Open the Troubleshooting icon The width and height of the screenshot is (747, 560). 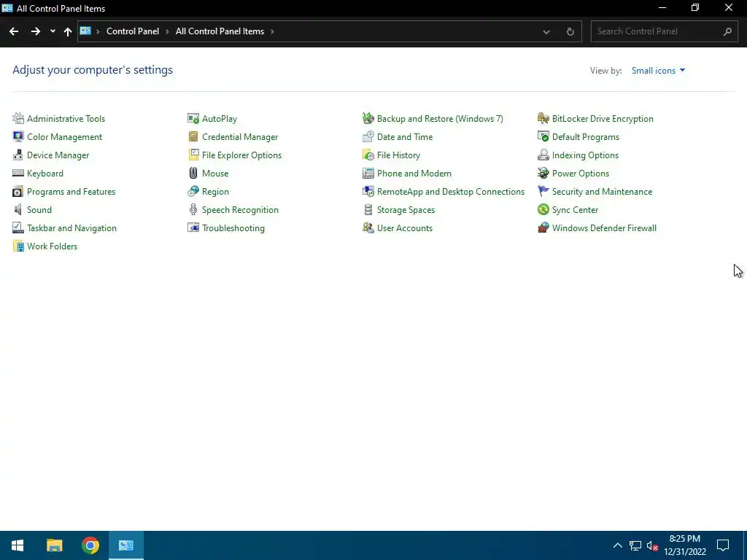(193, 227)
